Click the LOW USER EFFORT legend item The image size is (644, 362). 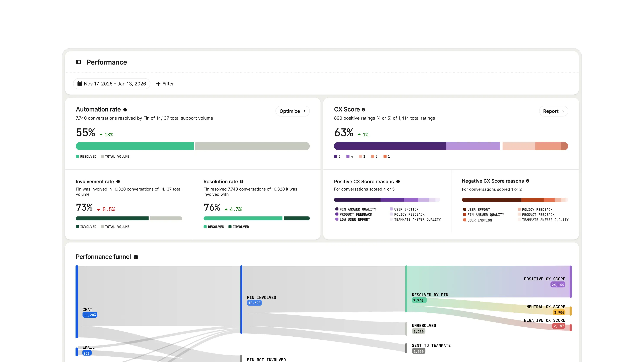tap(353, 219)
